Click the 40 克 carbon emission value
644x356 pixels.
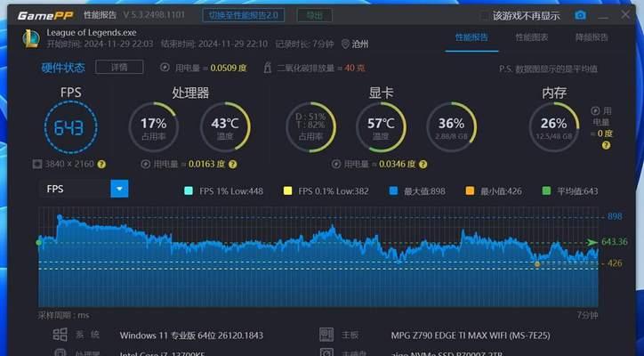coord(355,68)
